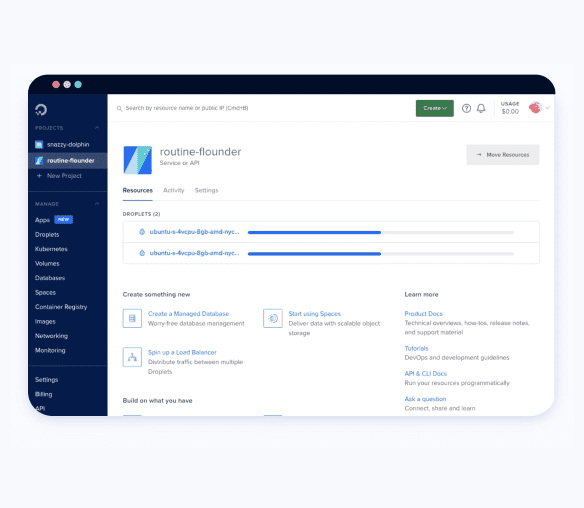Open the notifications bell icon
The width and height of the screenshot is (584, 508).
coord(481,108)
